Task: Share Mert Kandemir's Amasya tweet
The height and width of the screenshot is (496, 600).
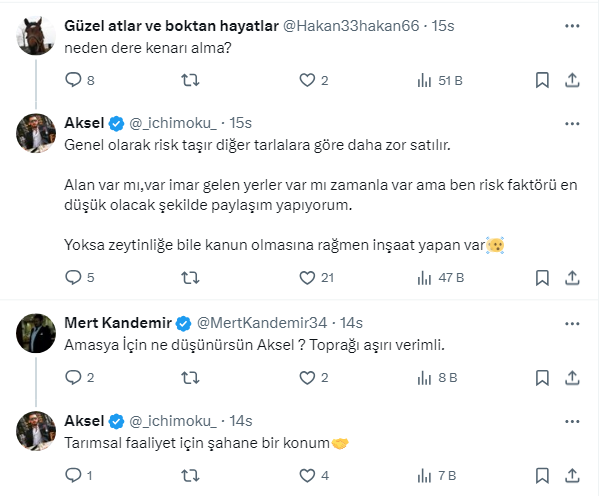Action: click(574, 378)
